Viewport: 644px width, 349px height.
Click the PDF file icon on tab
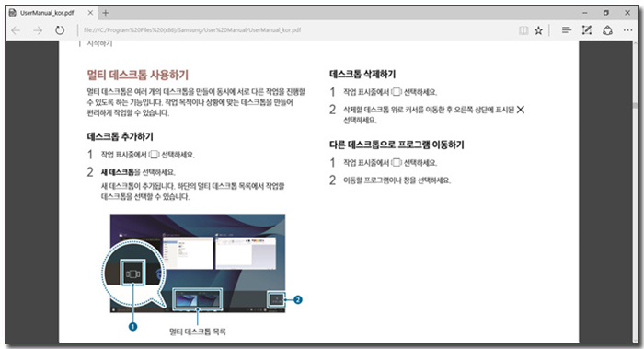point(12,13)
